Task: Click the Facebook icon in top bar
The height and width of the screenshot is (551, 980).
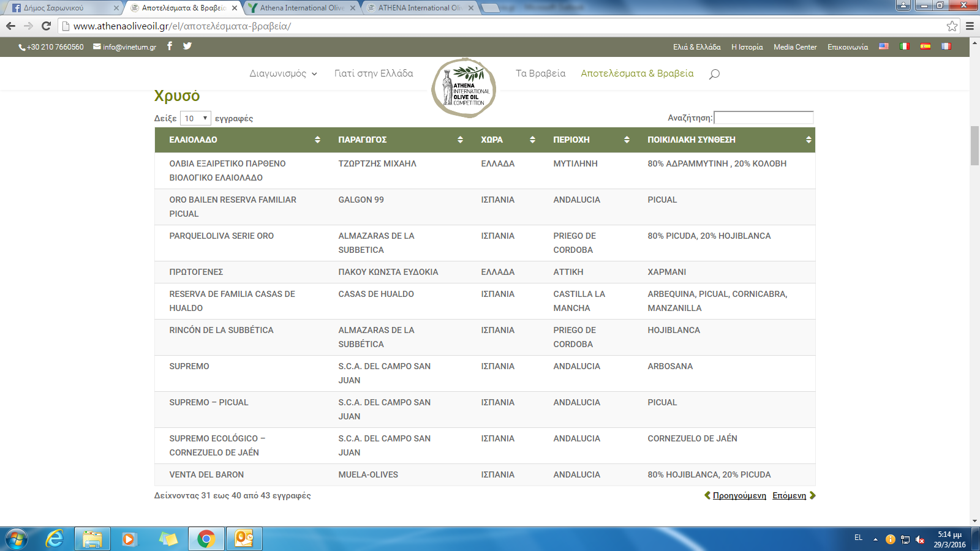Action: [170, 46]
